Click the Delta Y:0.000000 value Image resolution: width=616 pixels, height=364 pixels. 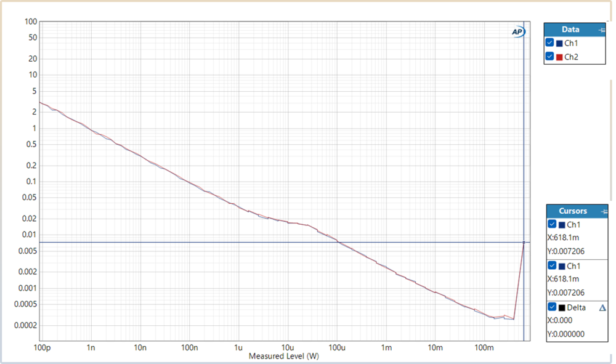pyautogui.click(x=565, y=334)
